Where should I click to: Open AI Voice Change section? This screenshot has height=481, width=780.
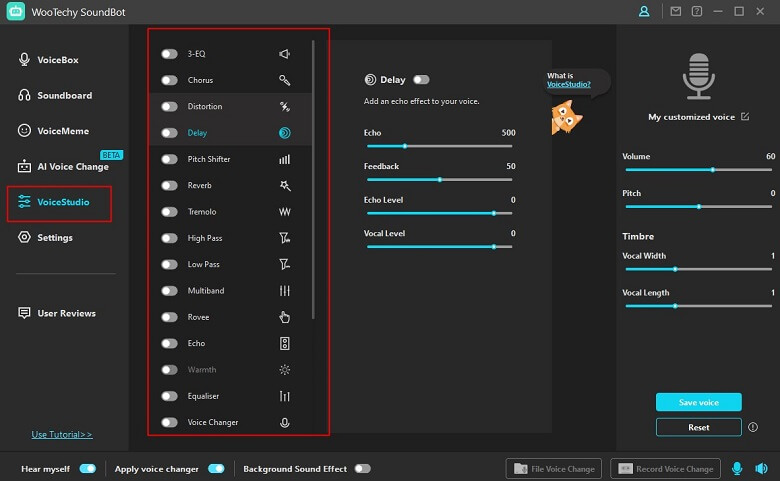[70, 166]
